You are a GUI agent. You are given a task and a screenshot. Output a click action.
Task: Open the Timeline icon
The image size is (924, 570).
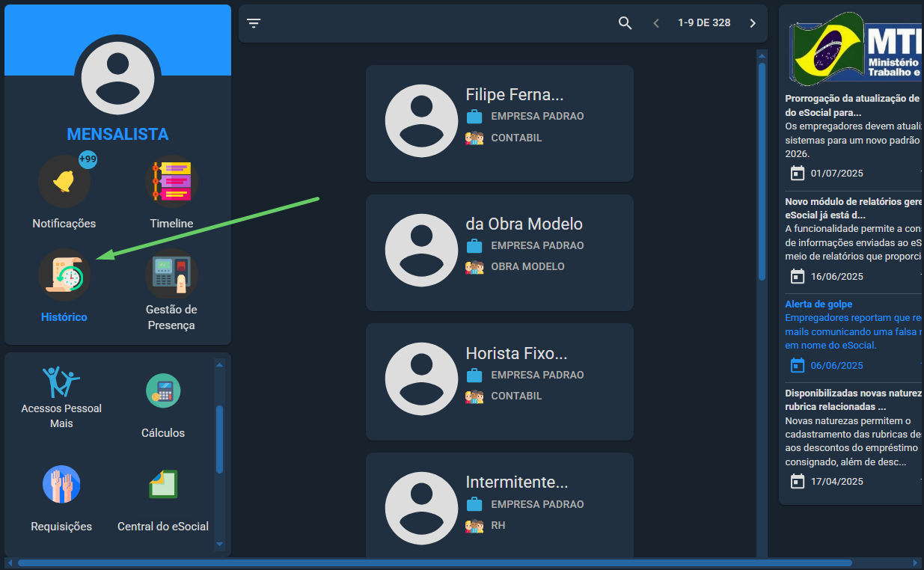coord(171,181)
